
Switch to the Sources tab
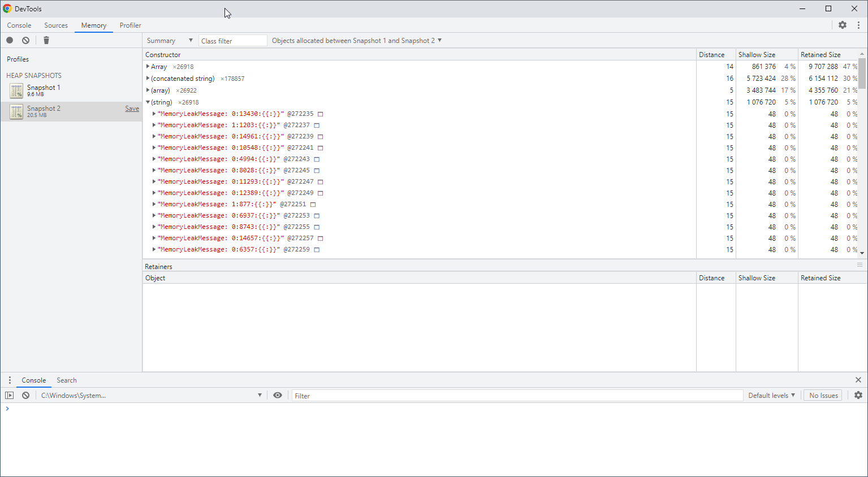pos(56,25)
